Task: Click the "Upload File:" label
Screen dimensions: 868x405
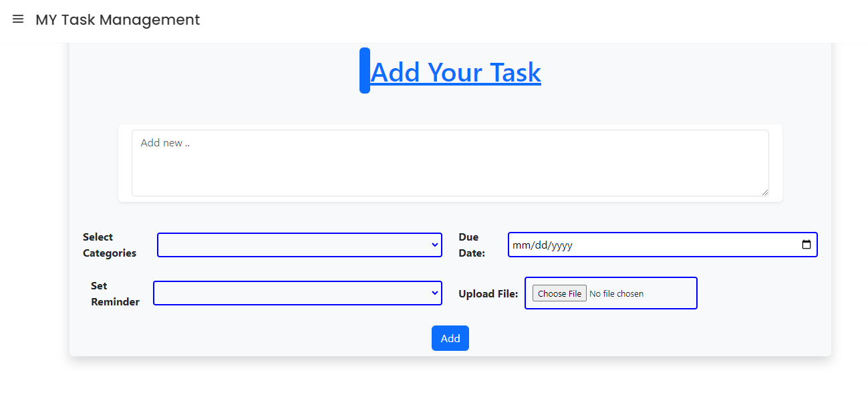Action: 488,293
